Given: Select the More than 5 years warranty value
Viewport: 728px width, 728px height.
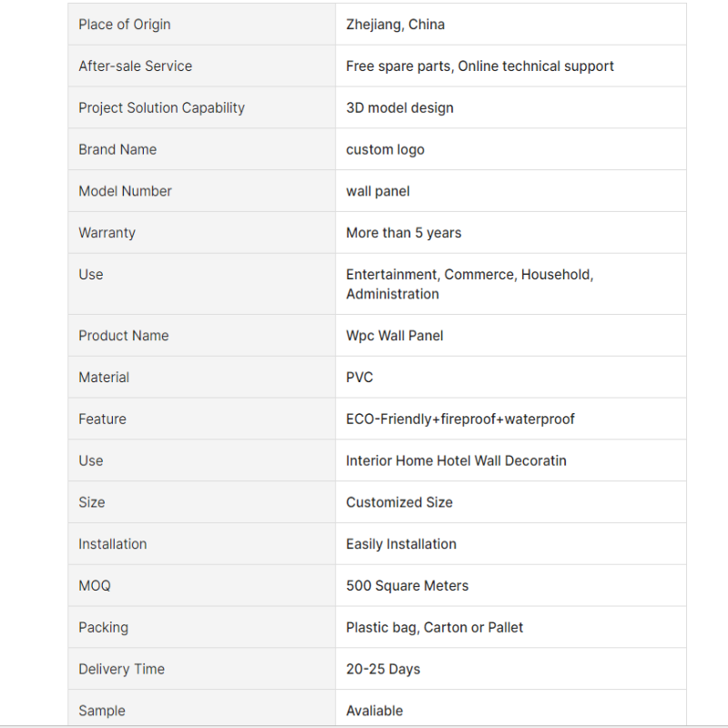Looking at the screenshot, I should coord(403,233).
